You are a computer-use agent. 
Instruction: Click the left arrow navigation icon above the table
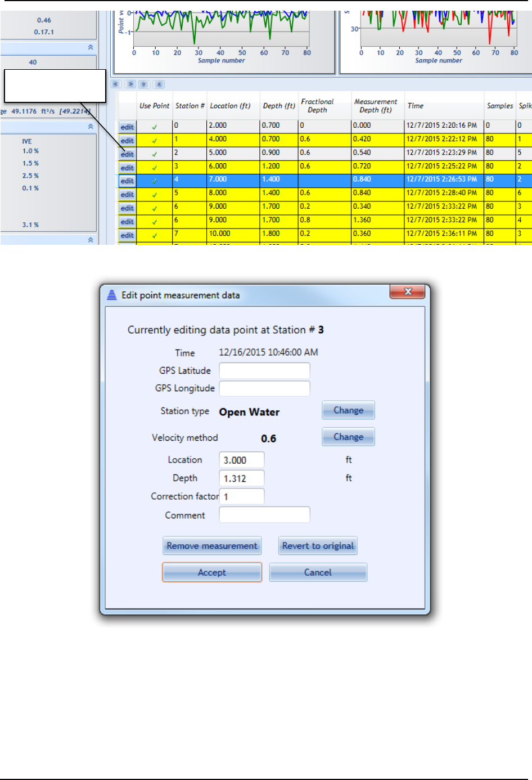point(116,84)
